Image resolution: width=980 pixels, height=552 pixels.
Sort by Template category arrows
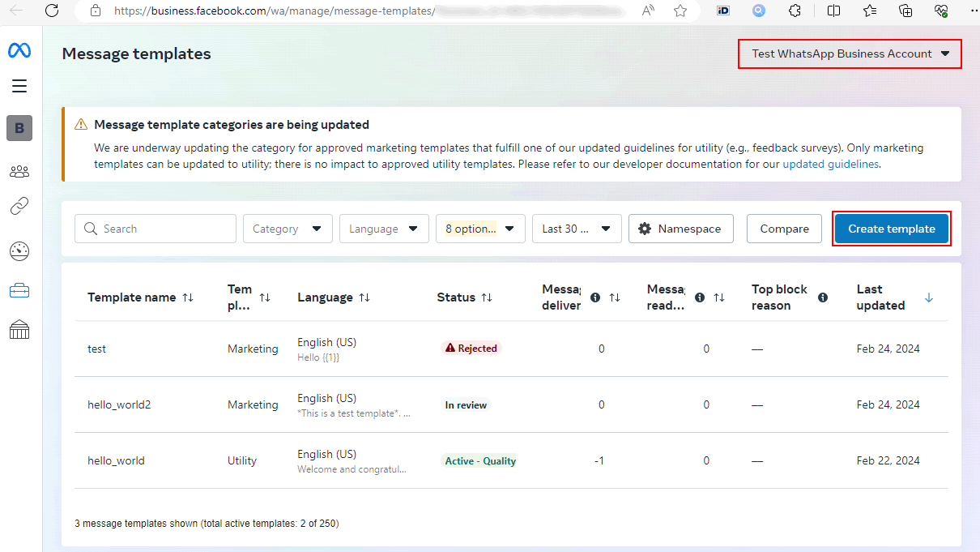pos(265,297)
